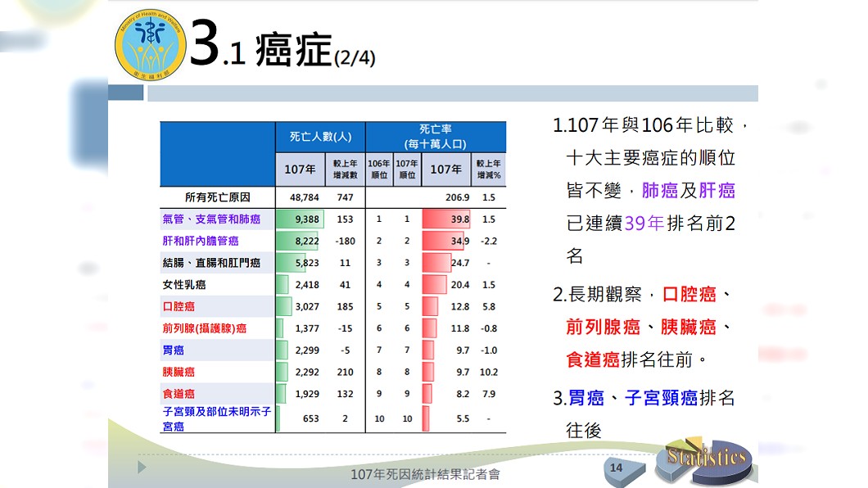Select the 653 deaths value
This screenshot has height=488, width=868.
pos(311,419)
